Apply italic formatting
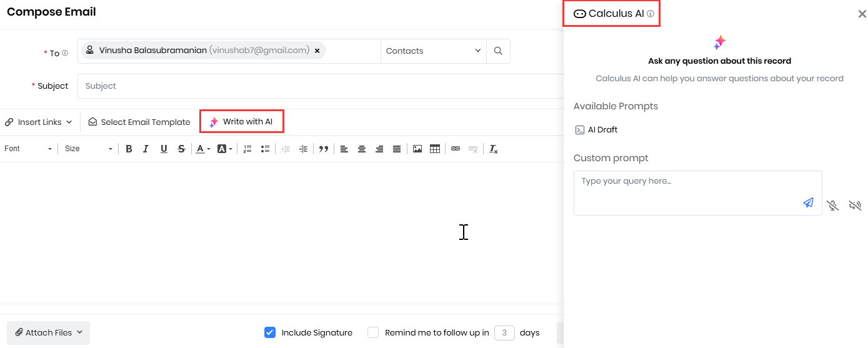This screenshot has height=348, width=868. click(x=146, y=149)
